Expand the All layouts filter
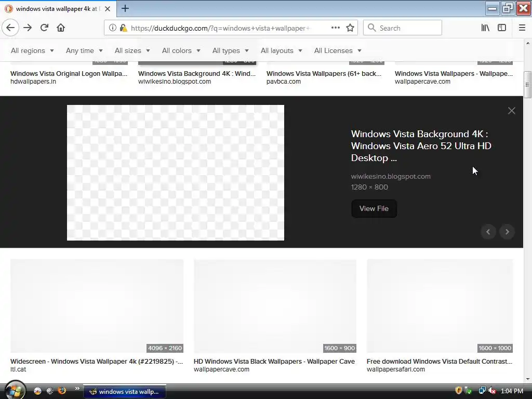Screen dimensions: 532x399 tap(281, 50)
